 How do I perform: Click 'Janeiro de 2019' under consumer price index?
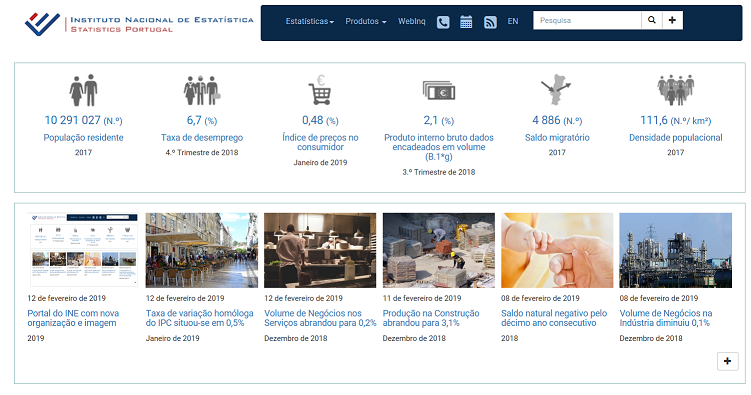click(320, 162)
